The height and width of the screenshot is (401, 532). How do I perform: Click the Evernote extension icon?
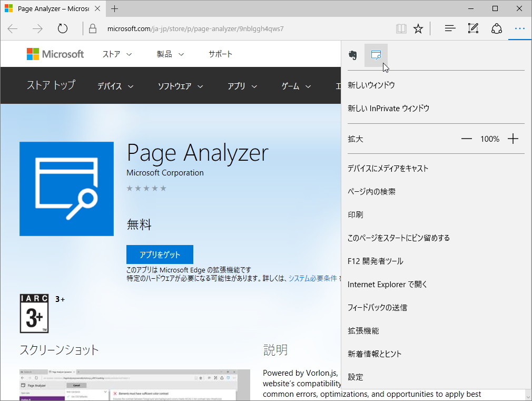click(352, 55)
